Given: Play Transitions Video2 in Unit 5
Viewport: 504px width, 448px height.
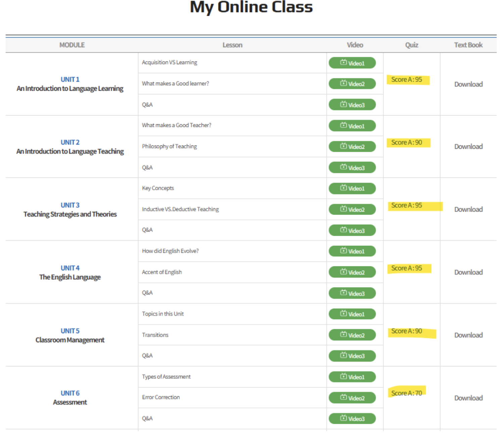Looking at the screenshot, I should pos(352,335).
